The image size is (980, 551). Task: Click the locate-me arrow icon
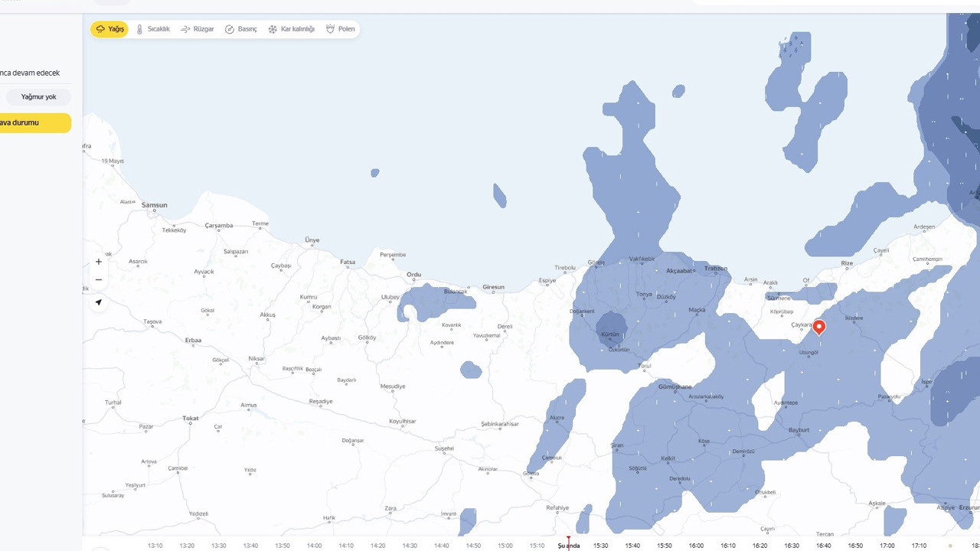point(98,302)
